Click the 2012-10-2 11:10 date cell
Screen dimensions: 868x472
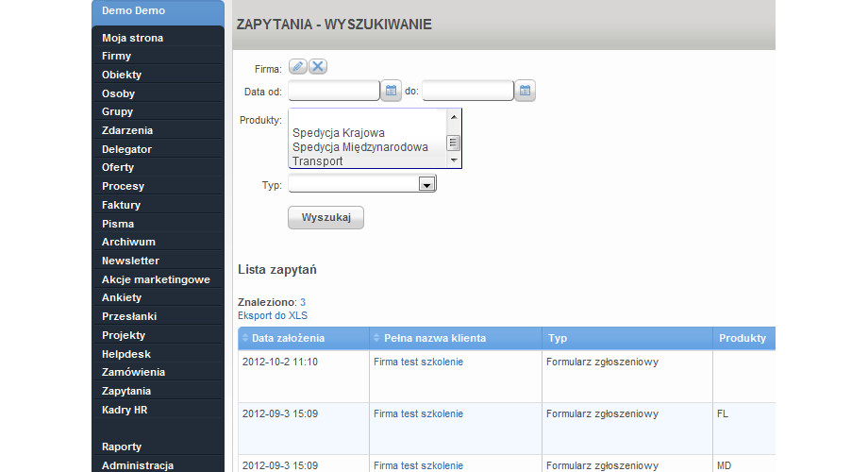click(280, 362)
